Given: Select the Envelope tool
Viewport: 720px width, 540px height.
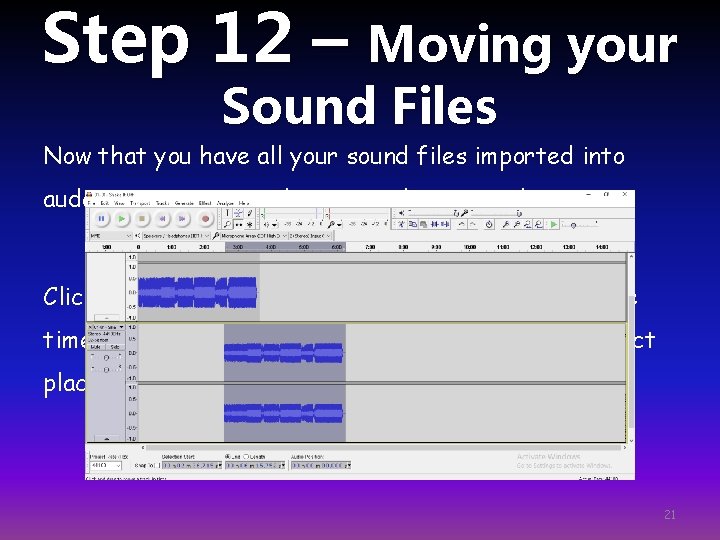Looking at the screenshot, I should tap(238, 213).
